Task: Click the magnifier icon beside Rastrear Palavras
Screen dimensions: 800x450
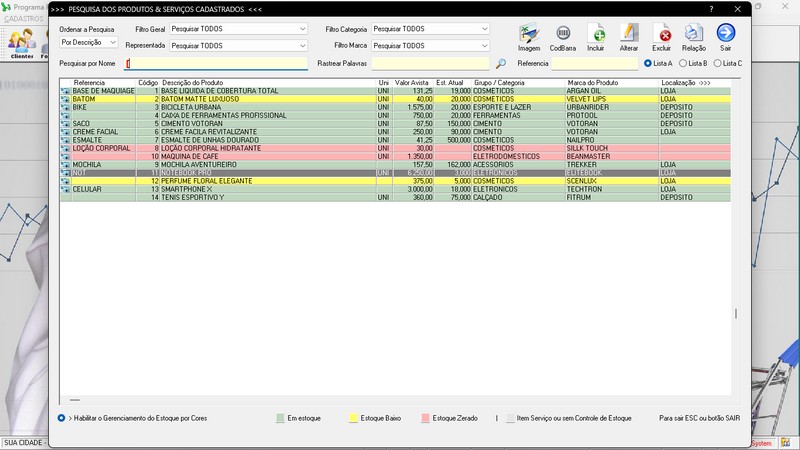Action: tap(501, 63)
